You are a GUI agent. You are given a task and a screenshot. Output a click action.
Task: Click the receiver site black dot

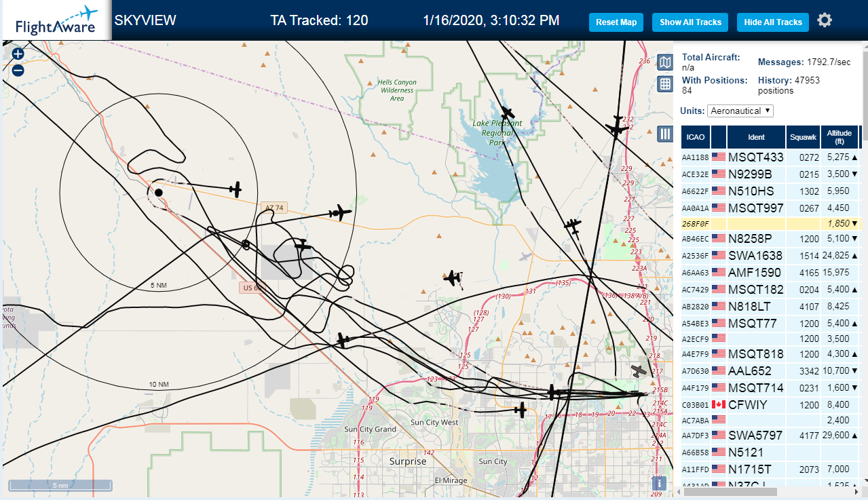pos(158,193)
